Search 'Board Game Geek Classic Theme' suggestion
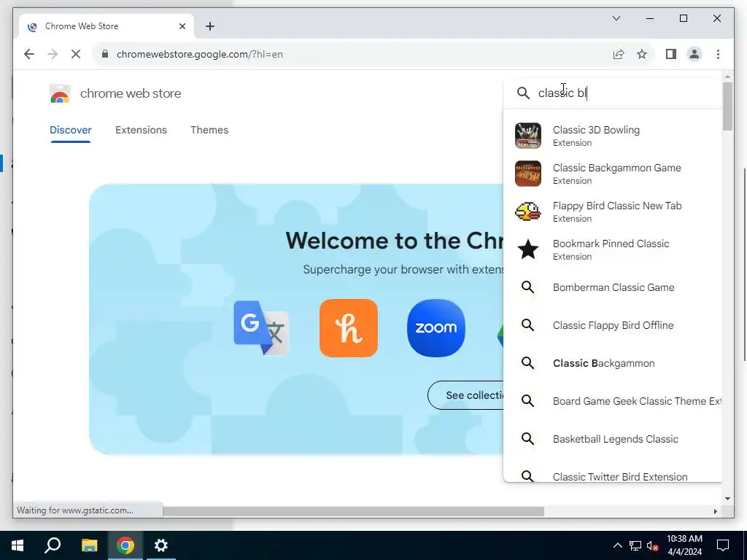Screen dimensions: 747x560 613,401
